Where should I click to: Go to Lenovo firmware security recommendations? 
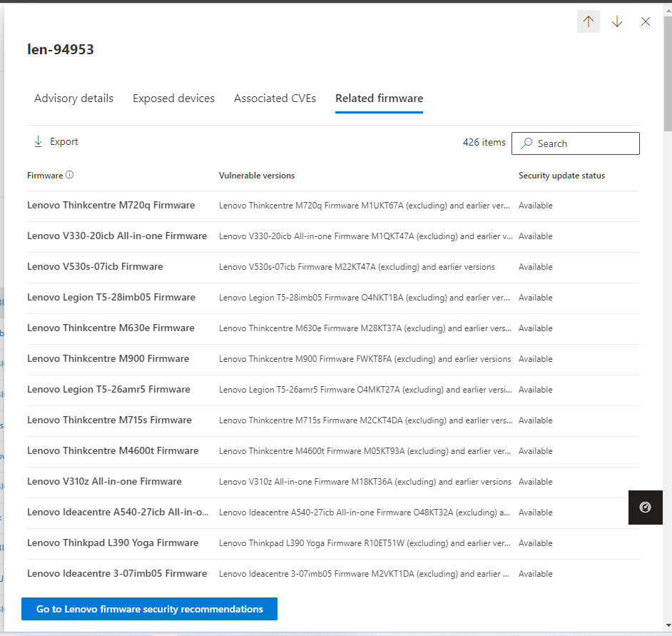click(x=149, y=609)
